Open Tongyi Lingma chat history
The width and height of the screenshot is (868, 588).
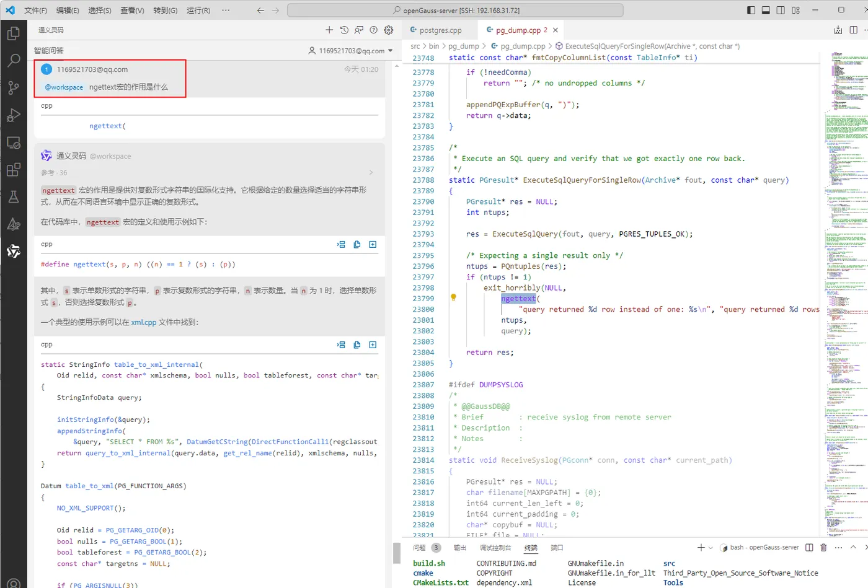coord(344,30)
